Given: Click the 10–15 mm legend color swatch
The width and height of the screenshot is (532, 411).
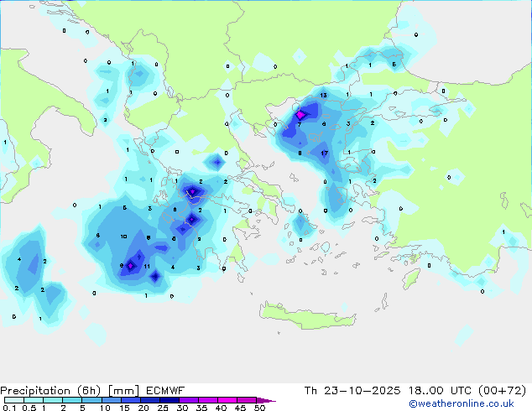Looking at the screenshot, I should [x=111, y=400].
